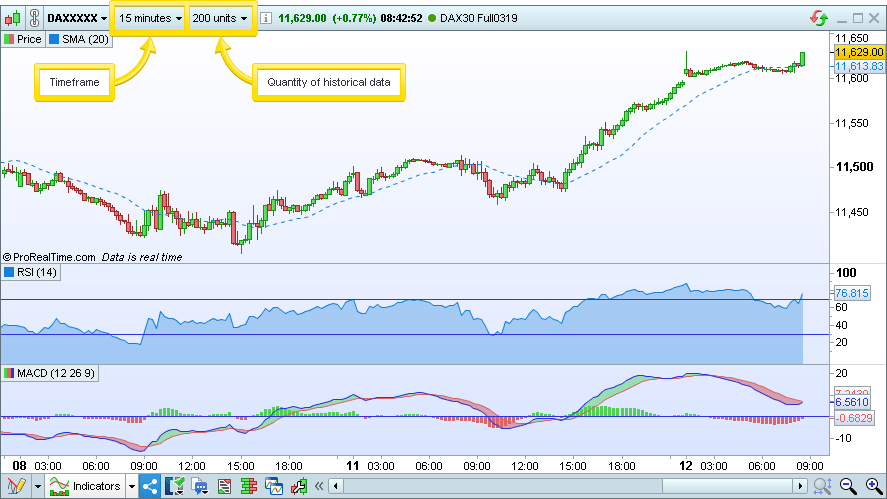Open the 15 minutes timeframe dropdown

tap(149, 18)
